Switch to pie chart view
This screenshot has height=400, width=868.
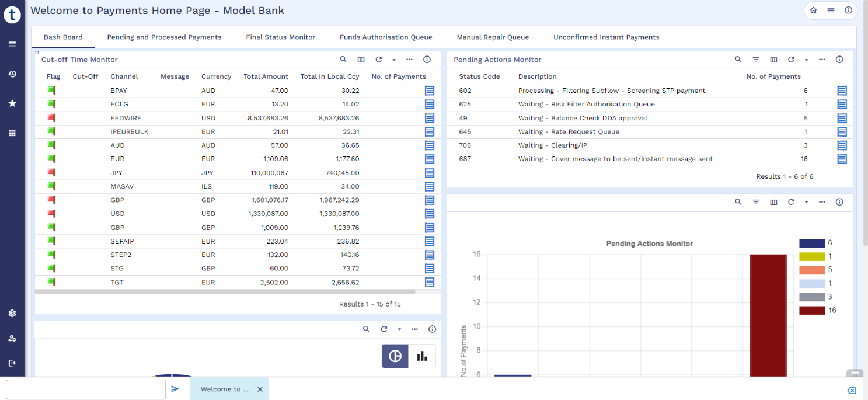[395, 356]
